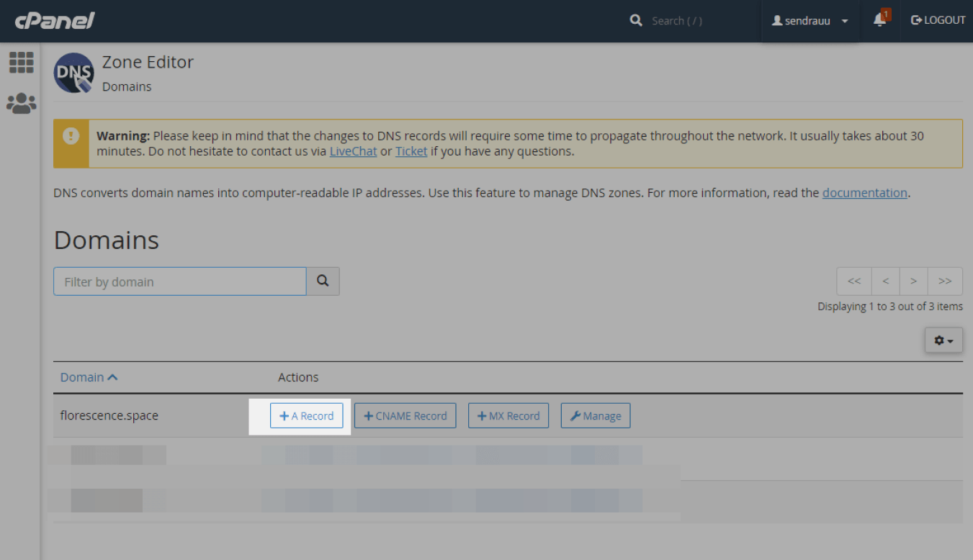Go to the previous results page
Screen dimensions: 973x560
pos(885,281)
